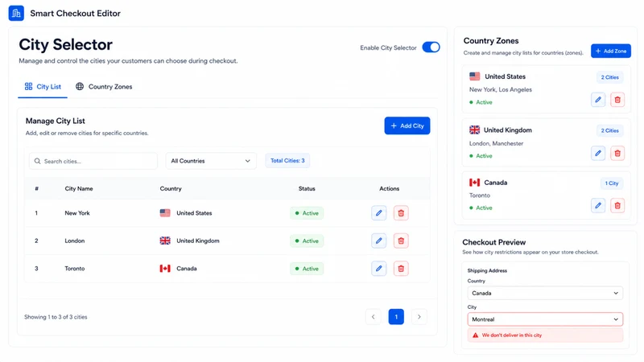
Task: Click the United States flag in table
Action: click(165, 213)
